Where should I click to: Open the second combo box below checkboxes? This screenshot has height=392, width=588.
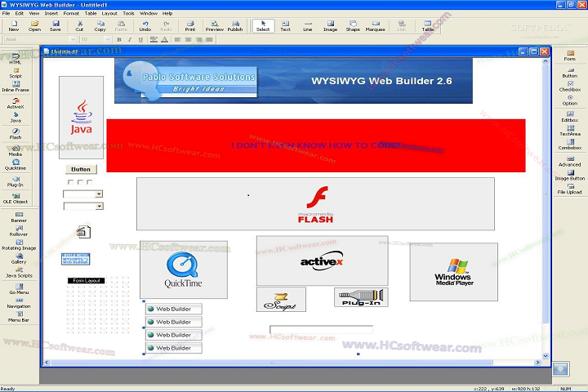pyautogui.click(x=99, y=207)
